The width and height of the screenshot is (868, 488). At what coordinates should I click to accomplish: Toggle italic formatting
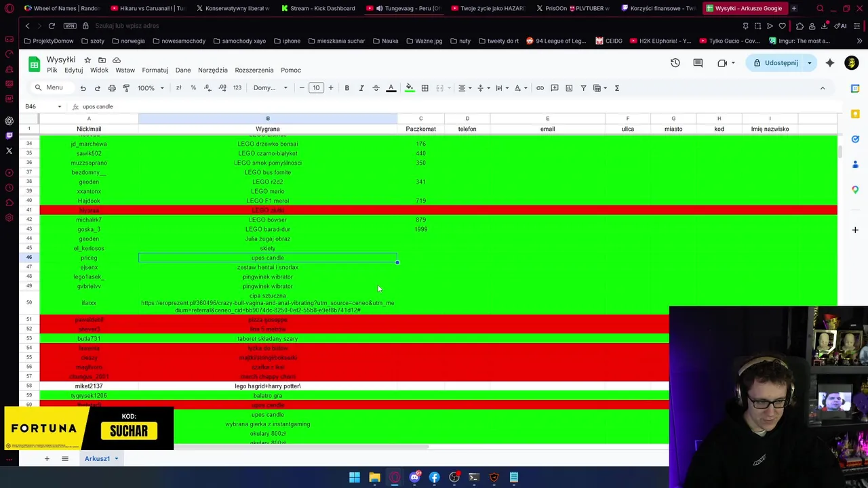click(x=361, y=88)
